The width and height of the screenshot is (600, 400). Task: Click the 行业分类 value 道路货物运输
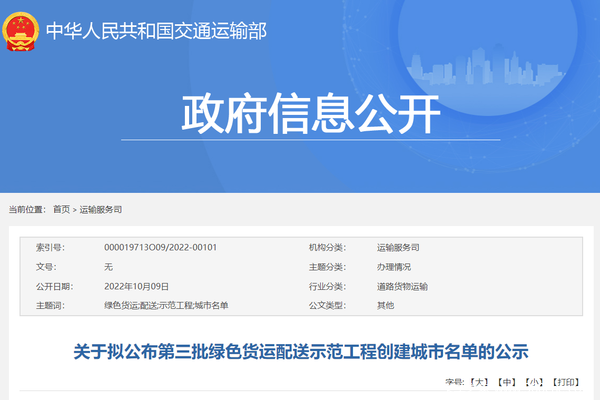(402, 286)
